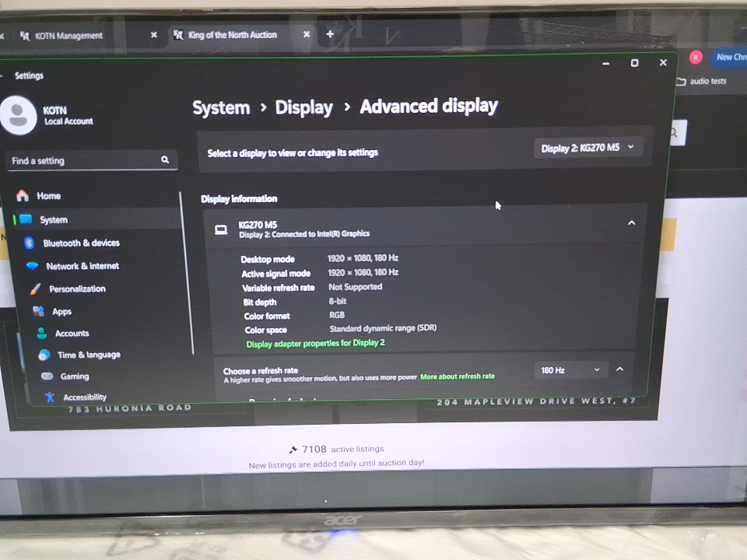Open Network & internet settings icon

click(x=32, y=266)
